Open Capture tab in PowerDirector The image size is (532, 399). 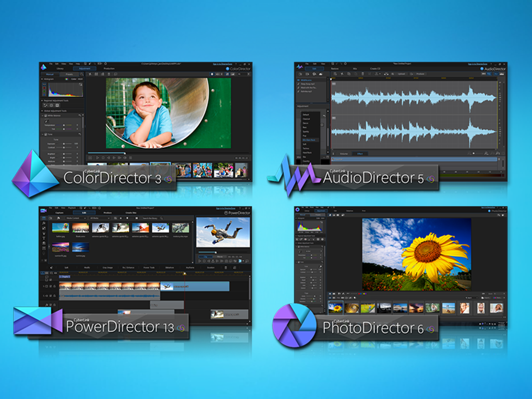(x=59, y=213)
